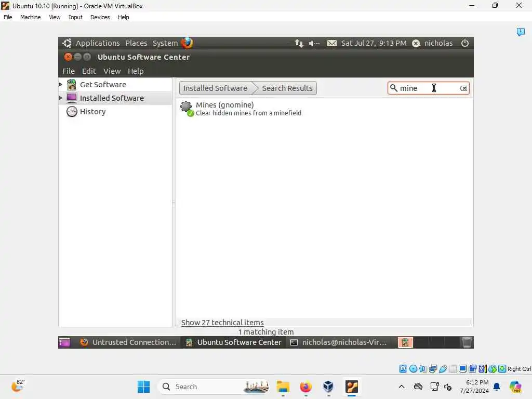Expand the Installed Software tree node
Screen dimensions: 532x399
coord(61,98)
